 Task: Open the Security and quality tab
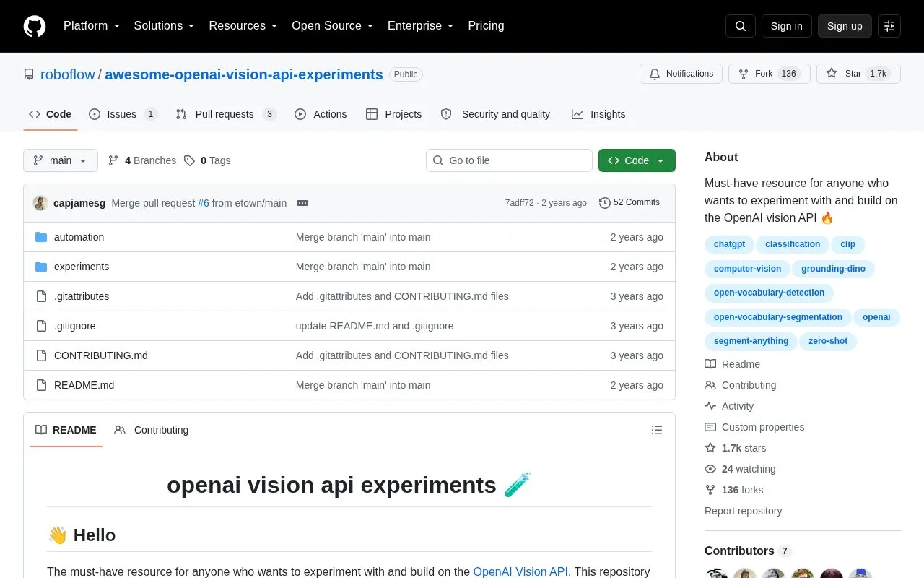point(495,114)
